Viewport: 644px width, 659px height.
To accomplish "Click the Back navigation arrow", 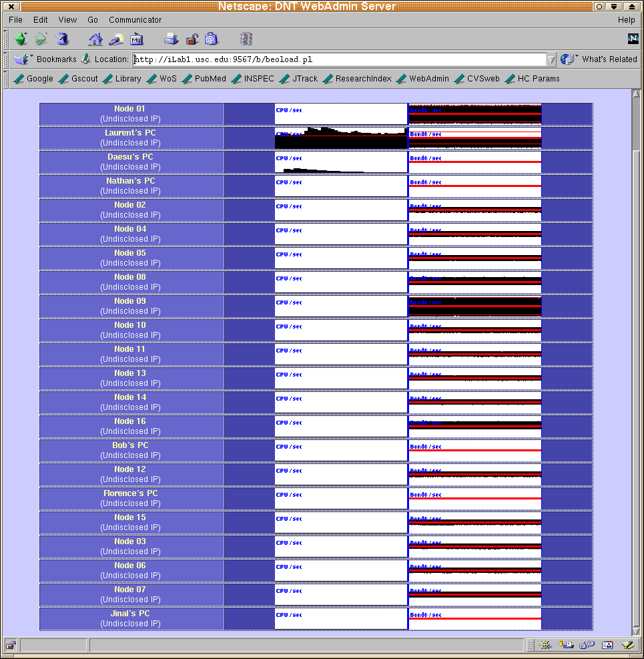I will pyautogui.click(x=21, y=39).
